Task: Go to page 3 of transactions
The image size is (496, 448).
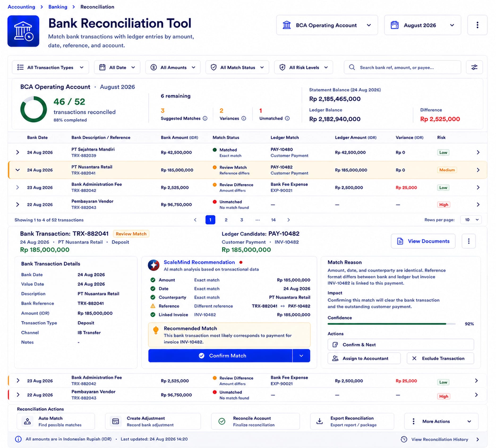Action: click(x=242, y=220)
